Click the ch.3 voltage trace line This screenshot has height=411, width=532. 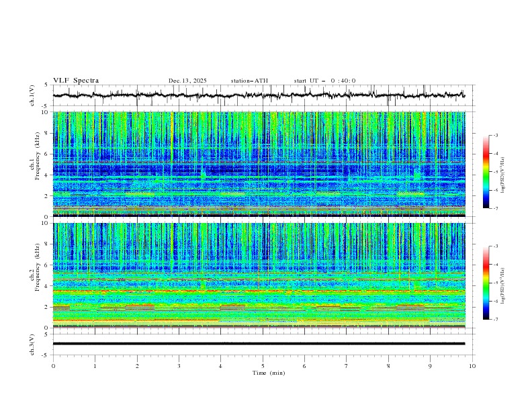[x=259, y=344]
